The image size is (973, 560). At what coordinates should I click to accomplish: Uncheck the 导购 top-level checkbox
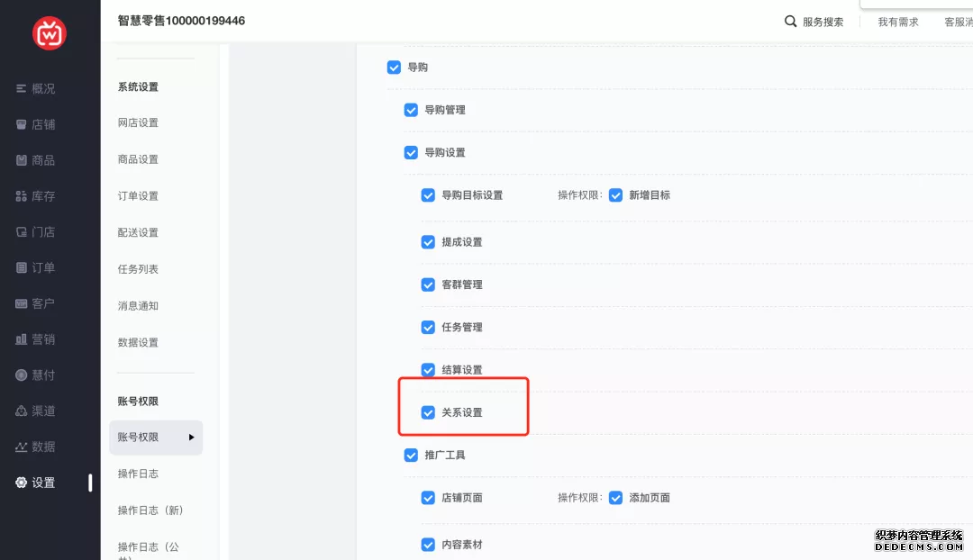click(x=394, y=67)
